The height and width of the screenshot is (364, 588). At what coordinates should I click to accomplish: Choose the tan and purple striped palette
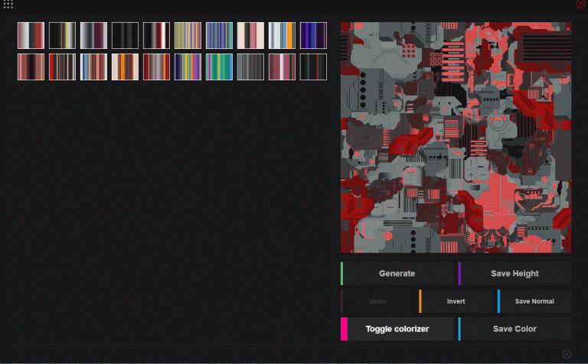pyautogui.click(x=188, y=35)
